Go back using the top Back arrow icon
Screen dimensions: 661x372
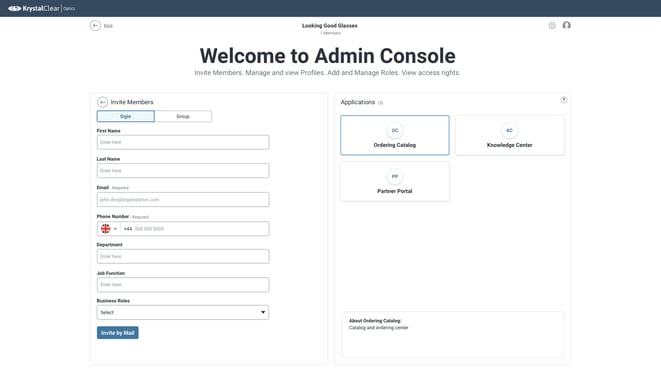(95, 26)
